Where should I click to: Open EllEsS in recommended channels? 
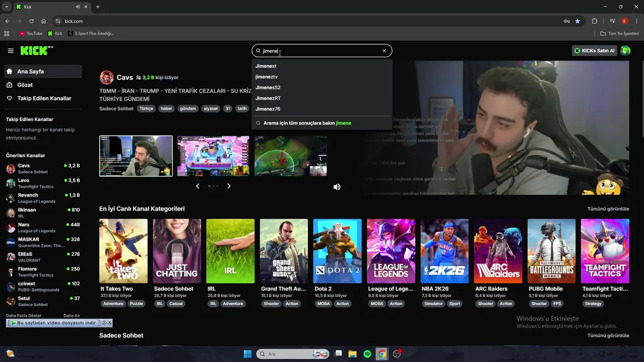pos(43,257)
